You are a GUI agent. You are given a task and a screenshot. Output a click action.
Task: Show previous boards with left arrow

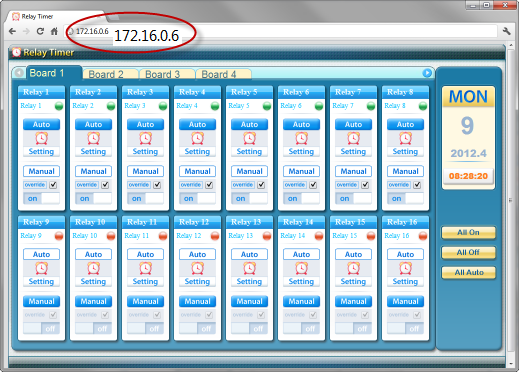click(19, 73)
